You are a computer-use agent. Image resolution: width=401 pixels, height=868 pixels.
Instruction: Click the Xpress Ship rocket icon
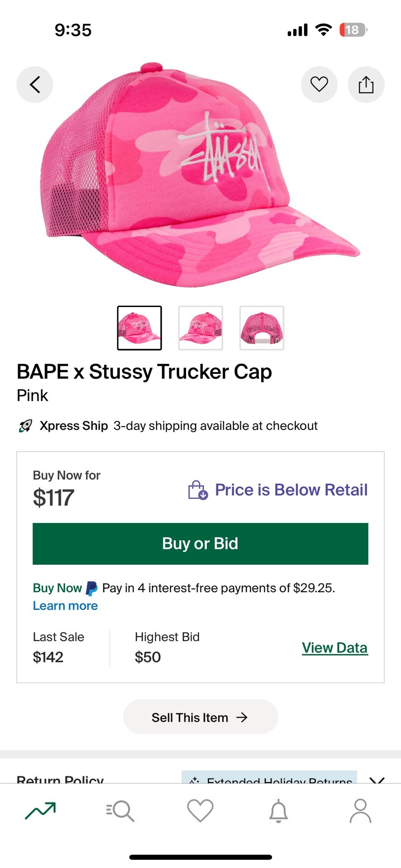pos(25,425)
